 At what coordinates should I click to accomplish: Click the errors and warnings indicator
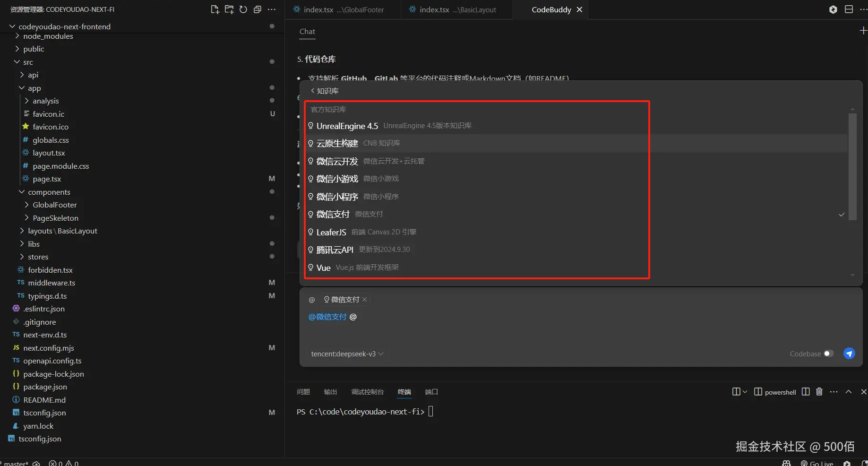[64, 463]
